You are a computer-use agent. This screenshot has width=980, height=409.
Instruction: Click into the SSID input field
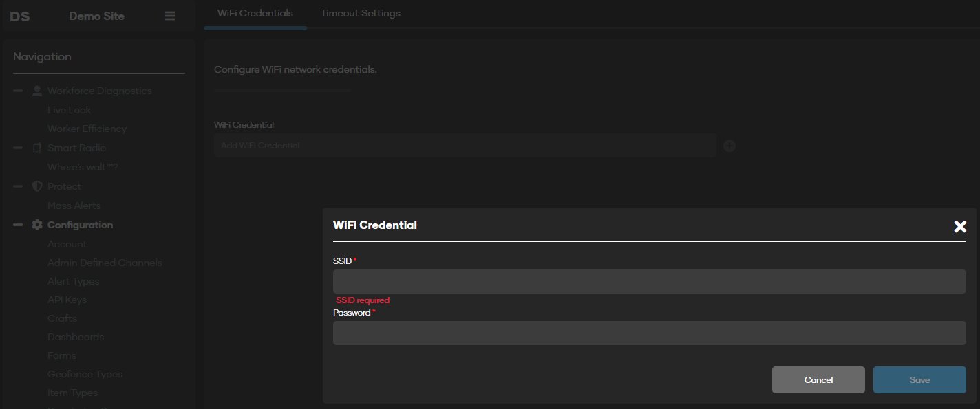[649, 281]
